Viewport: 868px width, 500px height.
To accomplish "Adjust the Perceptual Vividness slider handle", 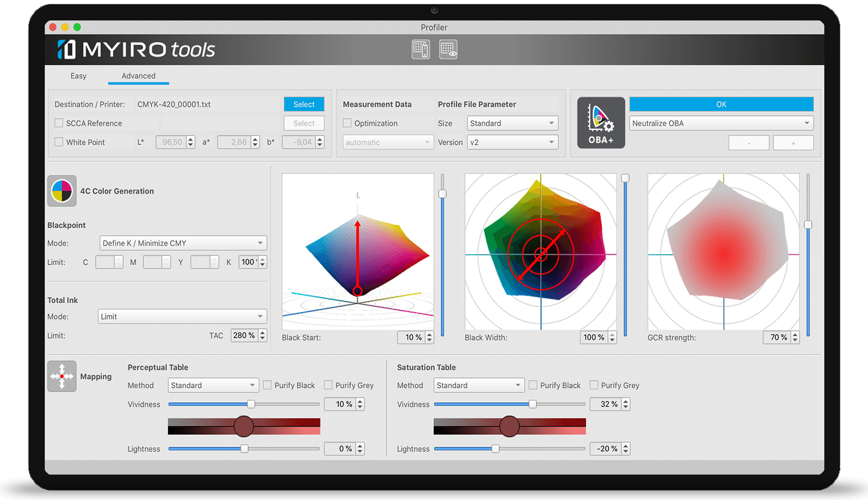I will point(251,404).
